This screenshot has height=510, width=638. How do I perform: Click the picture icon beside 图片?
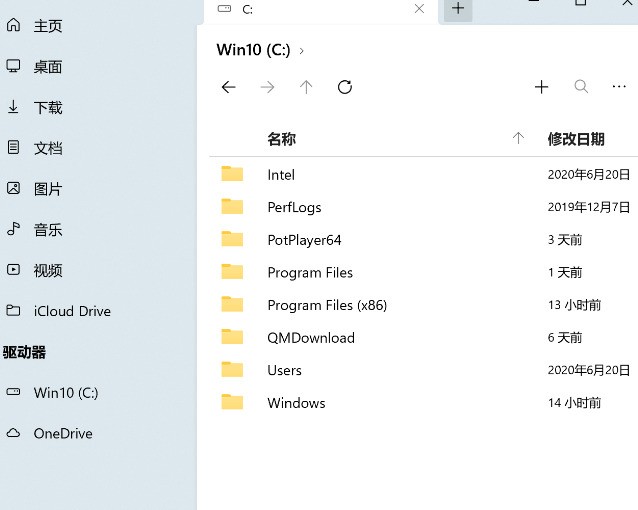click(x=13, y=188)
